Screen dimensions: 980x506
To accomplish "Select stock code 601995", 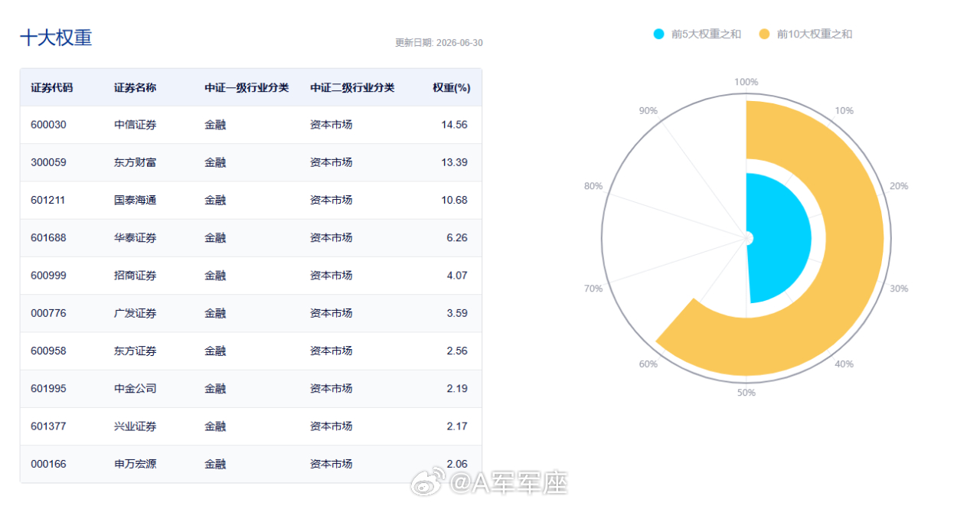I will tap(48, 388).
